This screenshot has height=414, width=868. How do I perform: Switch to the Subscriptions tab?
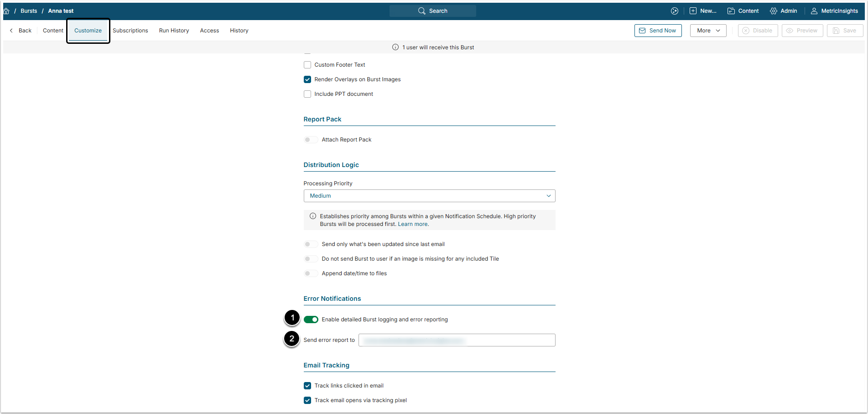130,31
